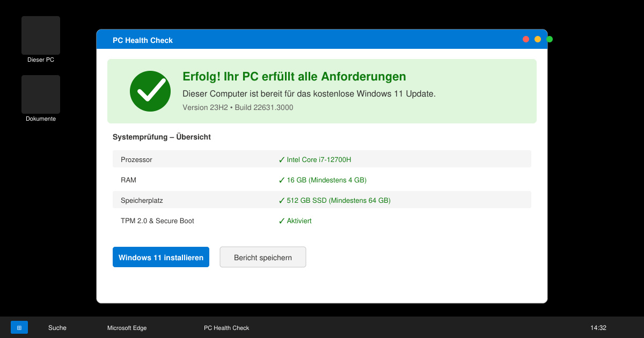
Task: Open the Dokumente desktop icon
Action: (x=41, y=99)
